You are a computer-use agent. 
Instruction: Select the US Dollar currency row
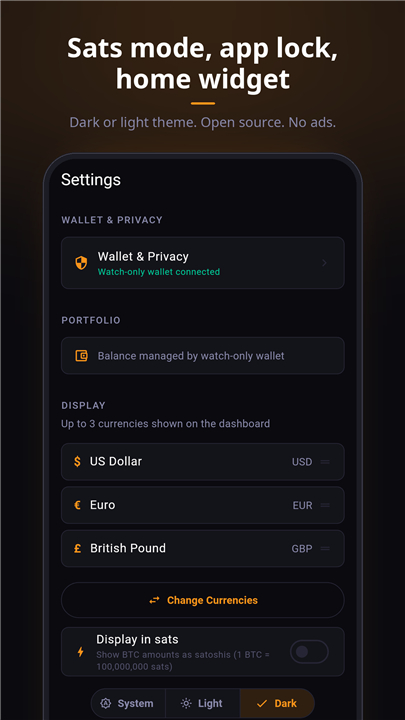point(202,461)
